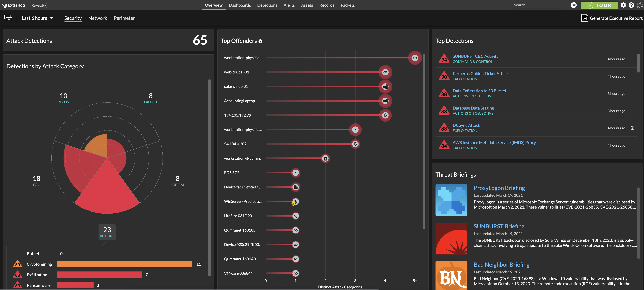Image resolution: width=644 pixels, height=290 pixels.
Task: Open the Packets menu item
Action: tap(348, 5)
